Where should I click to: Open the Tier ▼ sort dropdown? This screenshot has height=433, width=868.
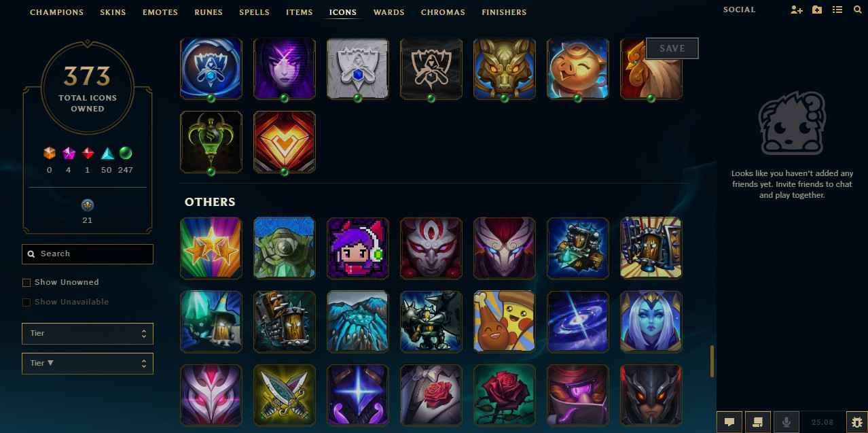click(x=88, y=363)
